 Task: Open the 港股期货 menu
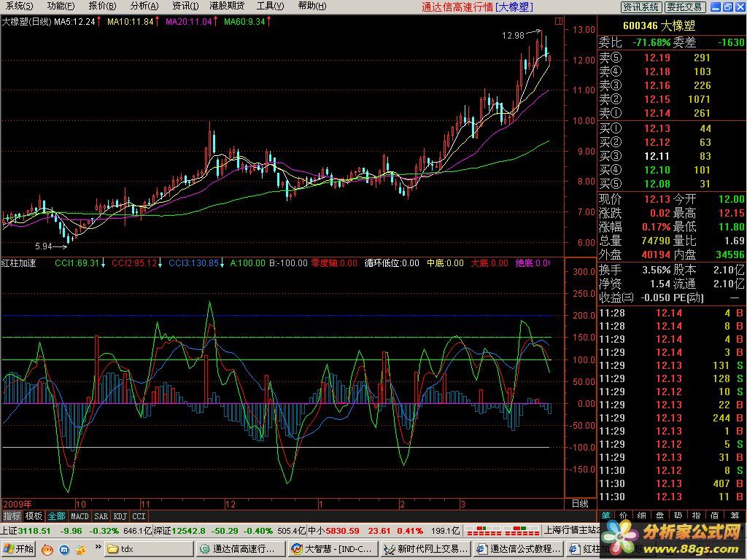point(227,6)
